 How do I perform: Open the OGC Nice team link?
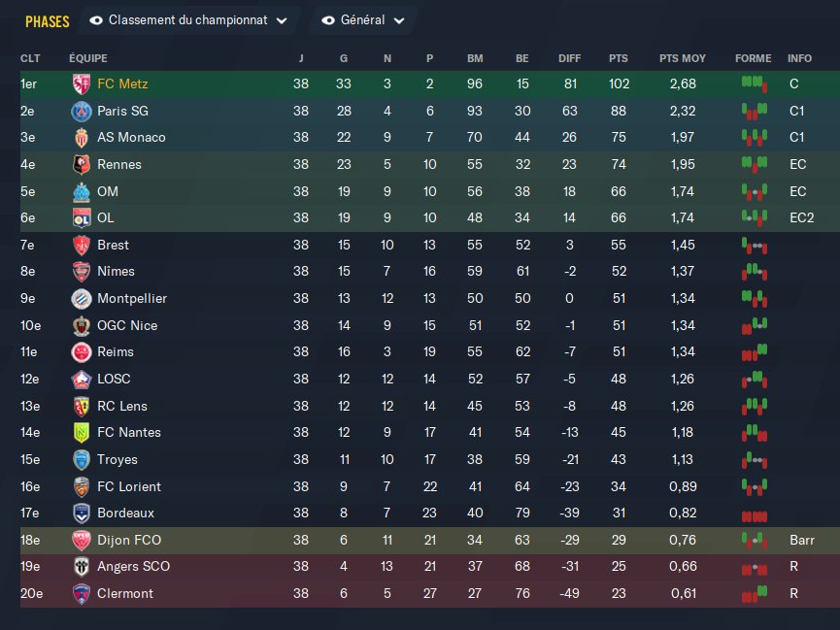127,325
